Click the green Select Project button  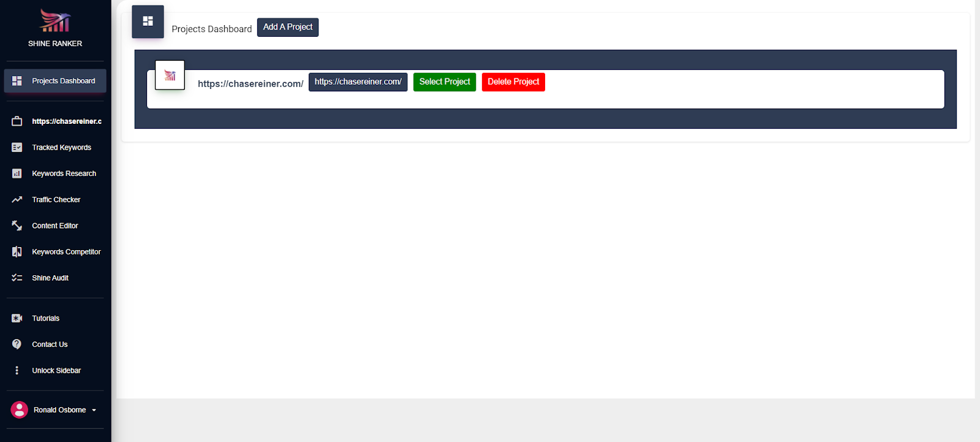point(445,82)
